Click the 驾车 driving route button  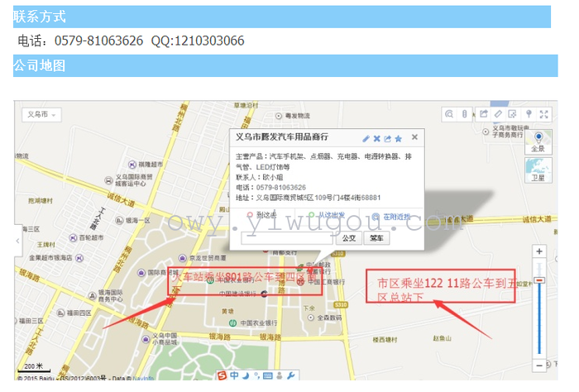pyautogui.click(x=376, y=238)
